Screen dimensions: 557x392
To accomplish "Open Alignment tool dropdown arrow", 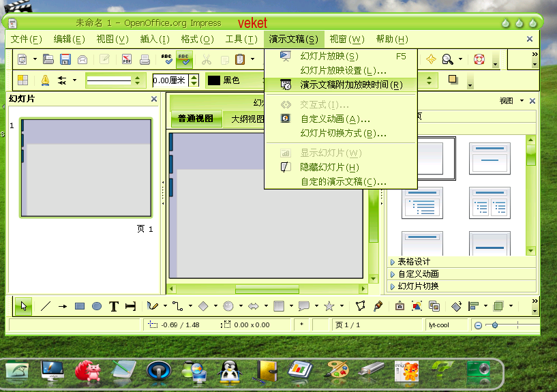I will 485,306.
